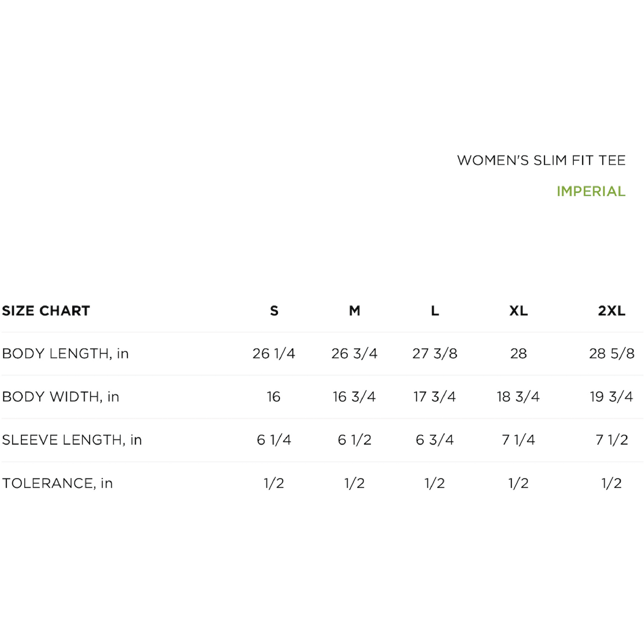This screenshot has width=644, height=644.
Task: Click body length value 26 1/4
Action: coord(274,354)
